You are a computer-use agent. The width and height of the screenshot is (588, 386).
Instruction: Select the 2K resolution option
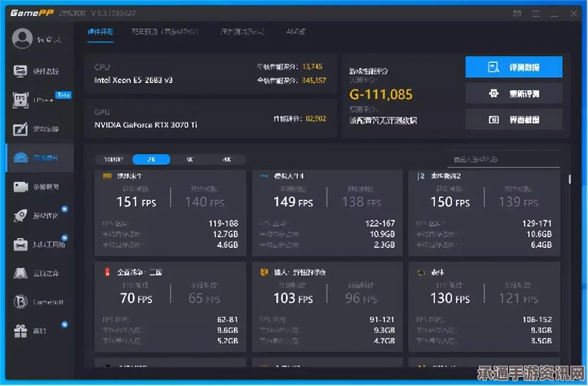click(151, 160)
